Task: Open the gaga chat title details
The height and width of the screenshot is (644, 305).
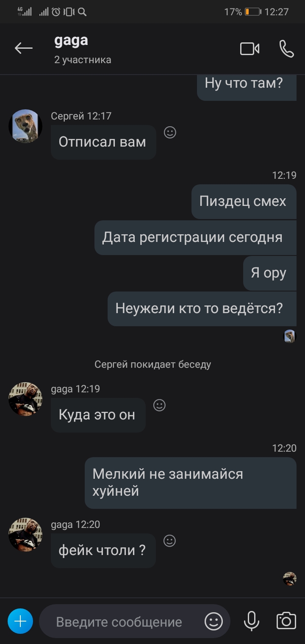Action: pyautogui.click(x=71, y=41)
